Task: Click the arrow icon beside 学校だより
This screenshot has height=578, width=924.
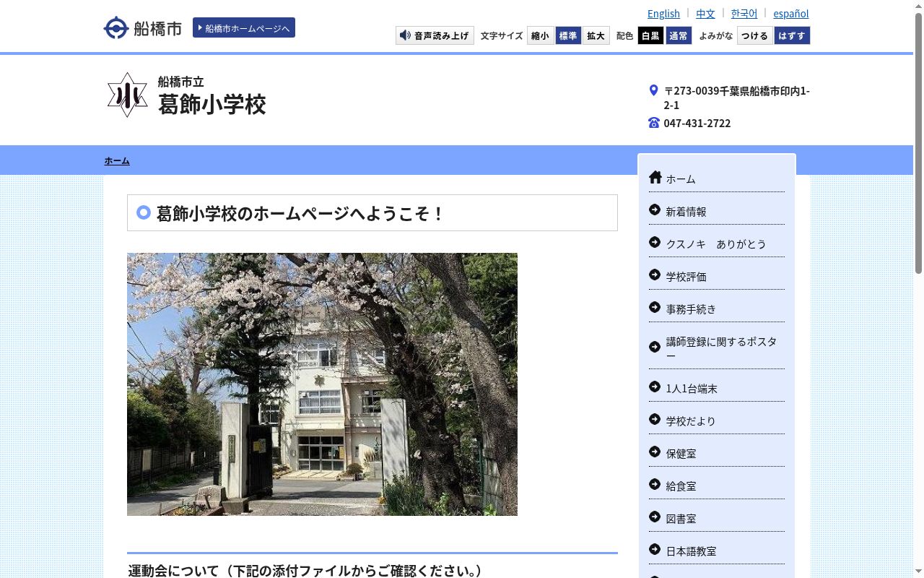Action: tap(655, 419)
